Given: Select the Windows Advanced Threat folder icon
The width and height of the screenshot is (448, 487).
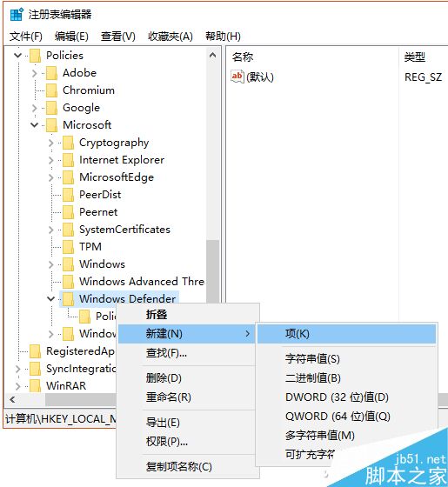Looking at the screenshot, I should click(x=69, y=282).
